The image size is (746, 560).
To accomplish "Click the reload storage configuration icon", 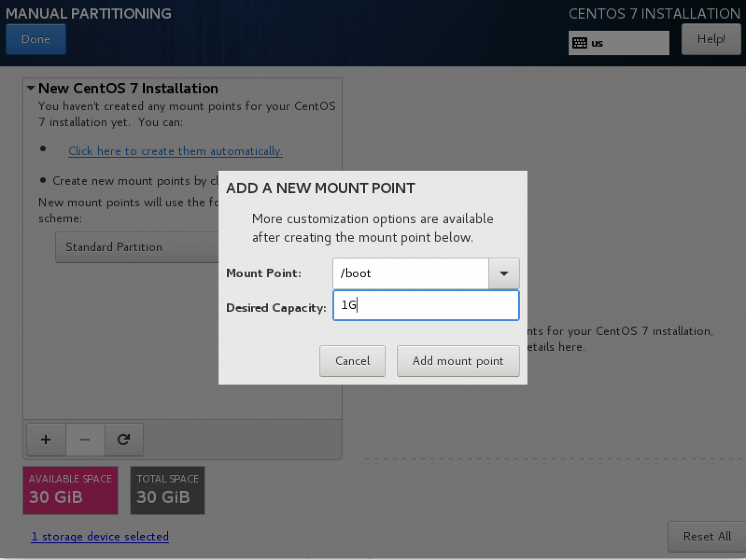I will point(124,440).
